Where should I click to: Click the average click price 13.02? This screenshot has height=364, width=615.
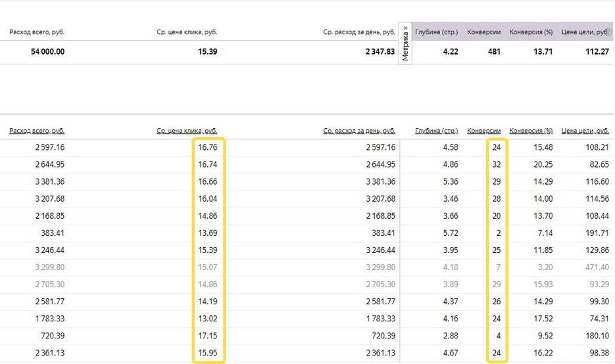pos(207,319)
